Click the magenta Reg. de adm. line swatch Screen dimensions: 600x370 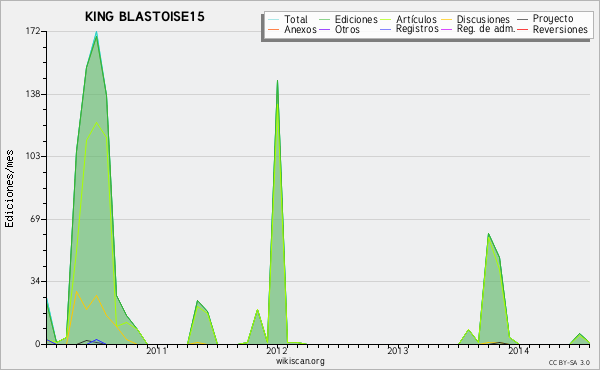446,29
